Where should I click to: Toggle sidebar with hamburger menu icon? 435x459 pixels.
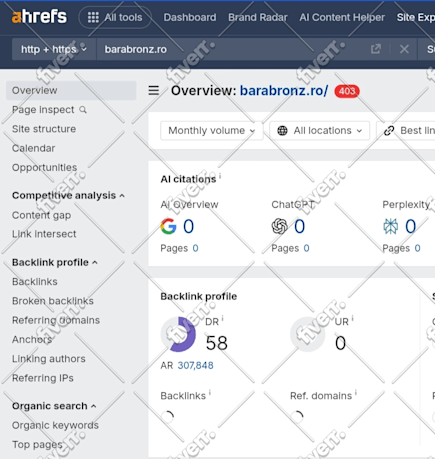pyautogui.click(x=154, y=90)
